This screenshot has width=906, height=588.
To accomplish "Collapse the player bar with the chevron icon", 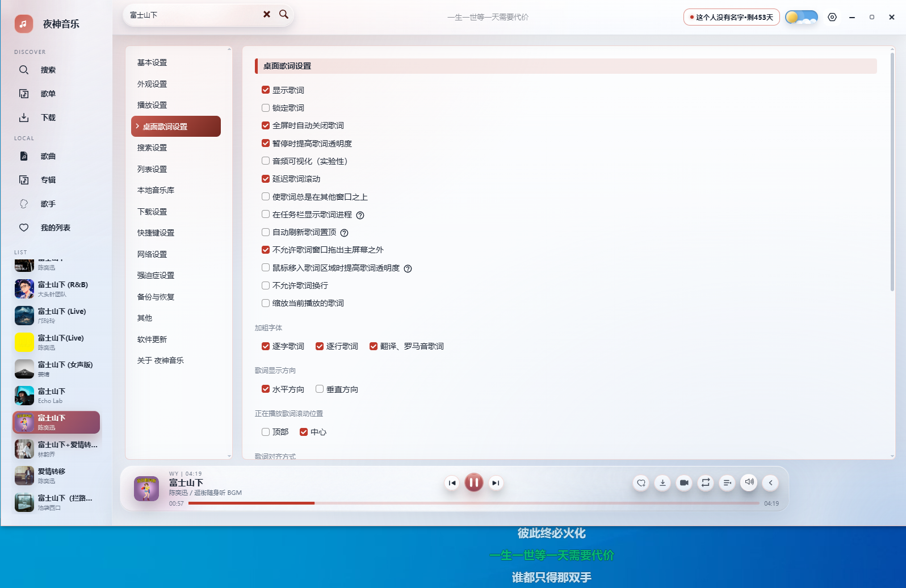I will click(770, 483).
